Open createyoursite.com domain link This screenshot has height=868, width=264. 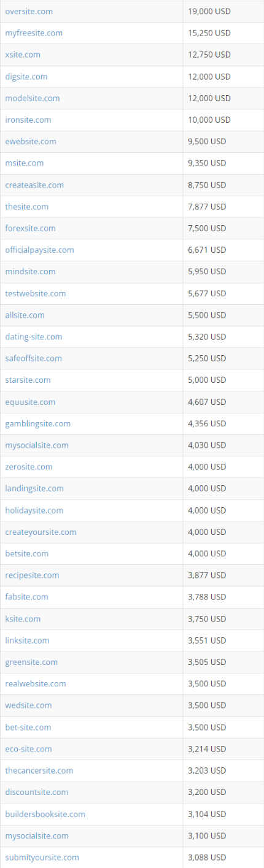(x=41, y=532)
